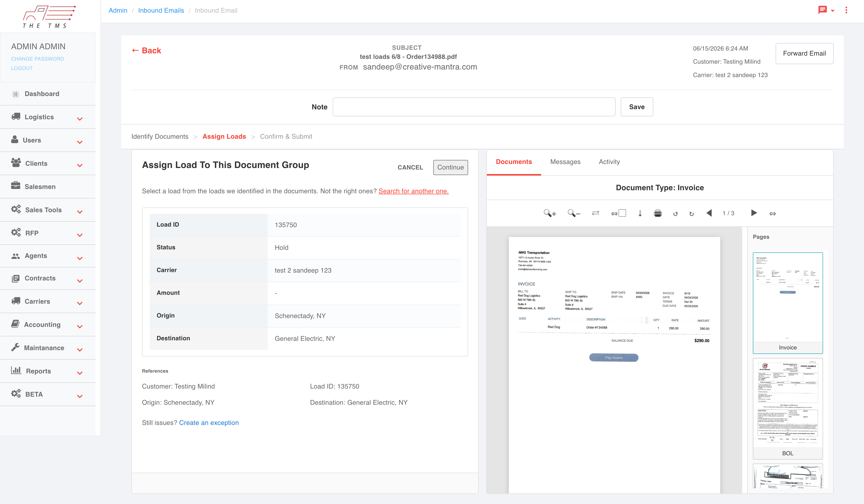The image size is (864, 504).
Task: Expand the Carriers menu chevron
Action: pyautogui.click(x=80, y=303)
